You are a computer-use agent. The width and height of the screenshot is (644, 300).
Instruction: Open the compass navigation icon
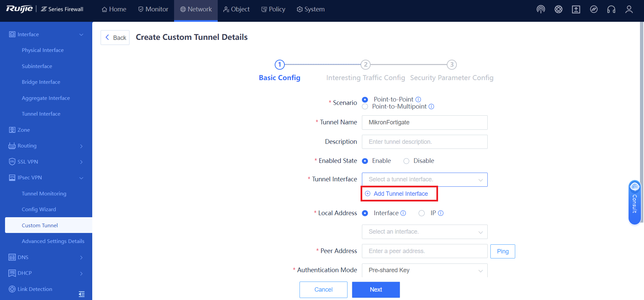click(594, 9)
